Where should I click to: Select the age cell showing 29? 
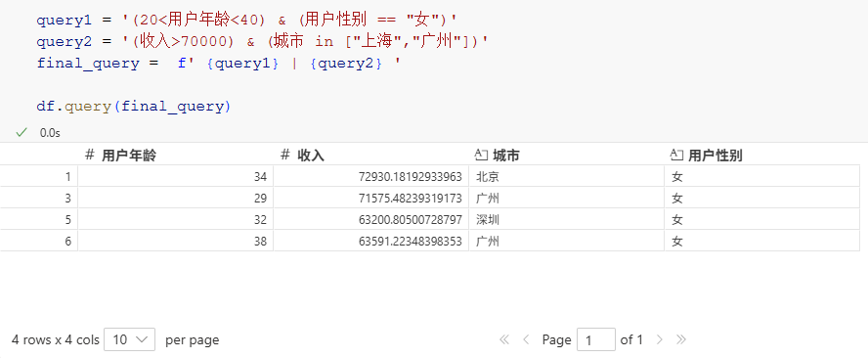(175, 199)
